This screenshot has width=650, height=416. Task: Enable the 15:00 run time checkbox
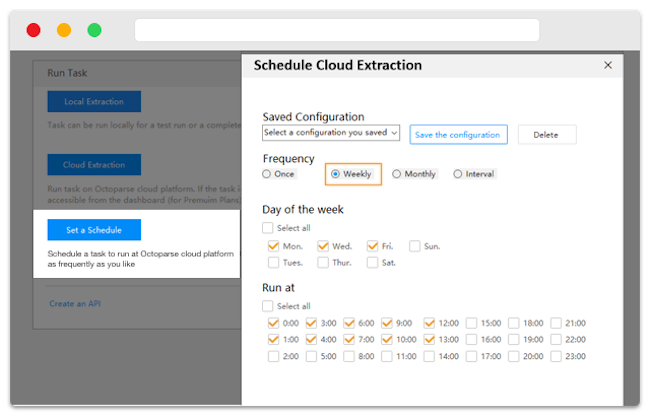(x=472, y=323)
